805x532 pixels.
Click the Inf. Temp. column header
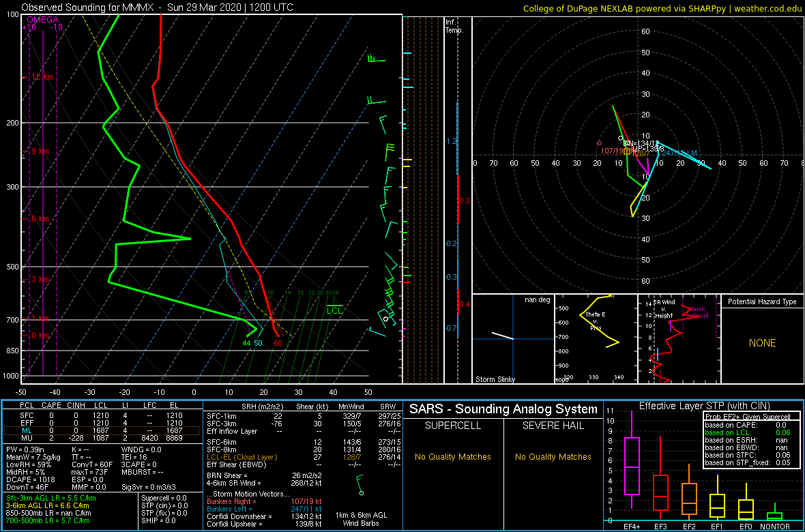coord(454,26)
